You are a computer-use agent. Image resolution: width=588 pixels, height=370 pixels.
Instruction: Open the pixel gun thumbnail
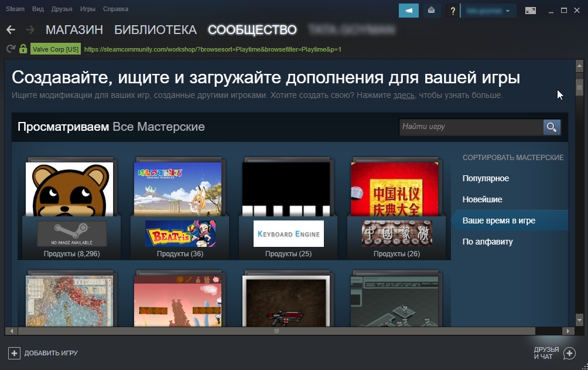coord(286,301)
